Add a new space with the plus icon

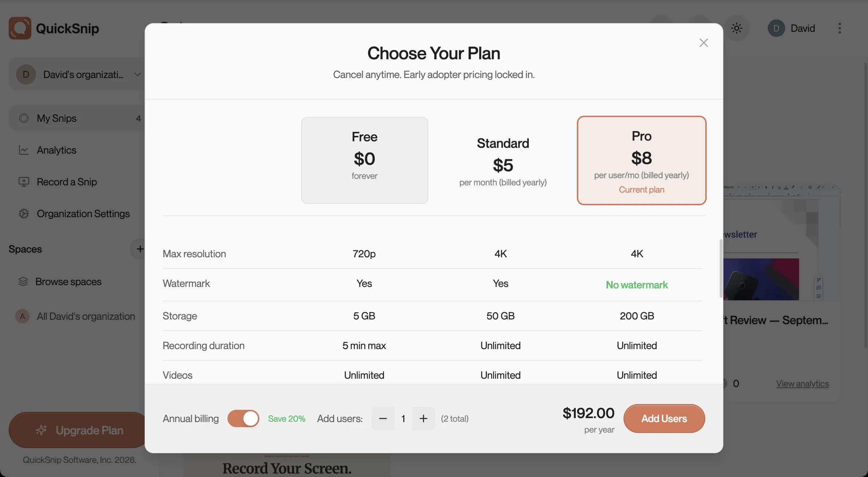(140, 249)
